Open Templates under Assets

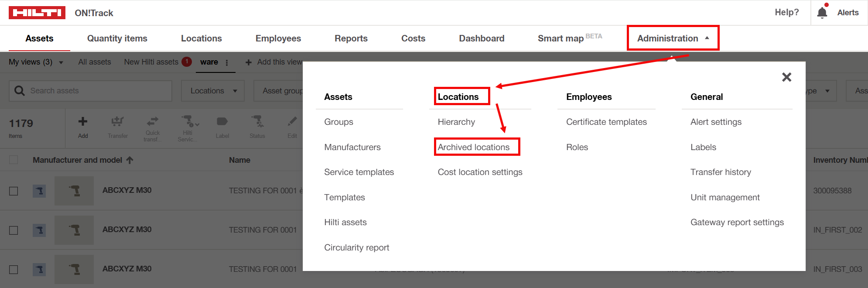tap(345, 197)
